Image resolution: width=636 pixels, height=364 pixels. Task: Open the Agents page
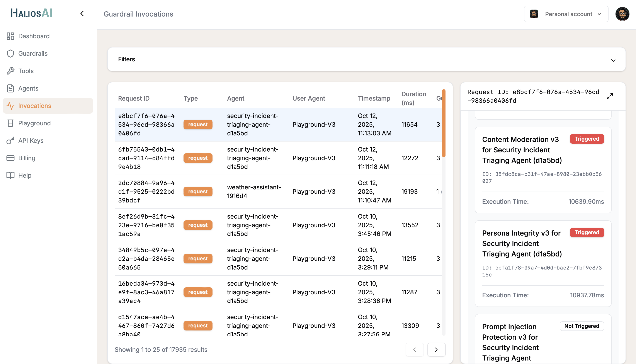(28, 88)
